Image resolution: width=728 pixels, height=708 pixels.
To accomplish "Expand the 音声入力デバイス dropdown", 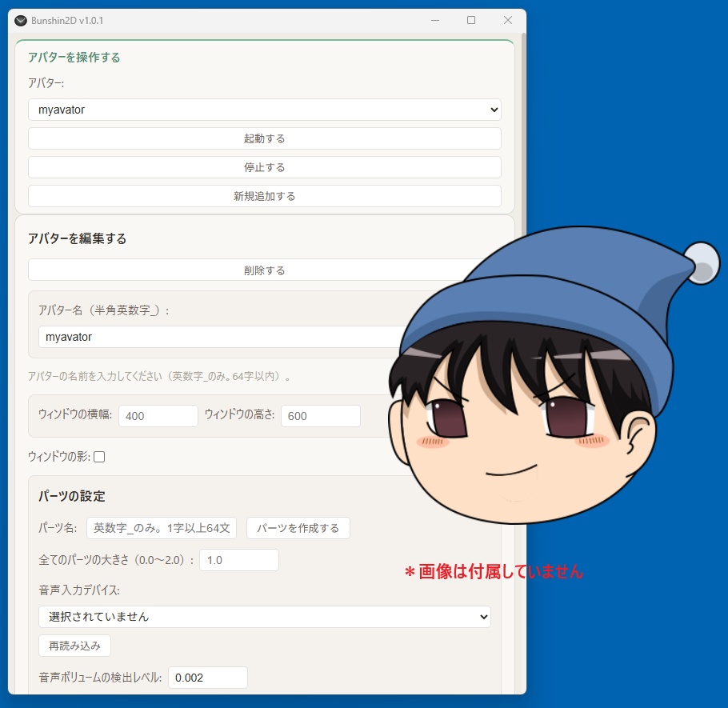I will [x=265, y=617].
